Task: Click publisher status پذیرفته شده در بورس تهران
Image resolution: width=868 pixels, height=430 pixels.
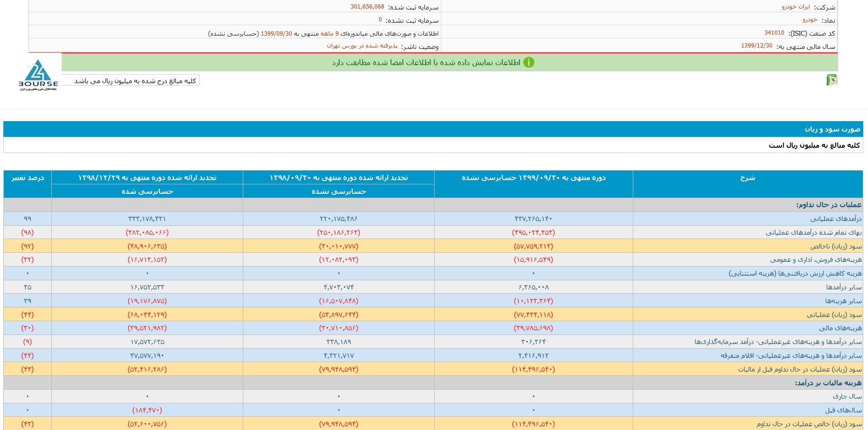Action: click(x=362, y=46)
